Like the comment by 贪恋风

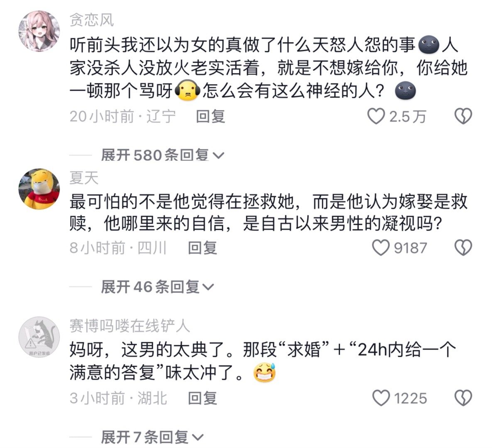click(x=376, y=116)
